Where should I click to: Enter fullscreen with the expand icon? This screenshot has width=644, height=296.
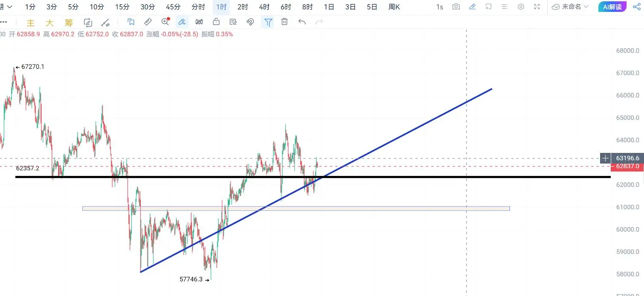pos(537,7)
